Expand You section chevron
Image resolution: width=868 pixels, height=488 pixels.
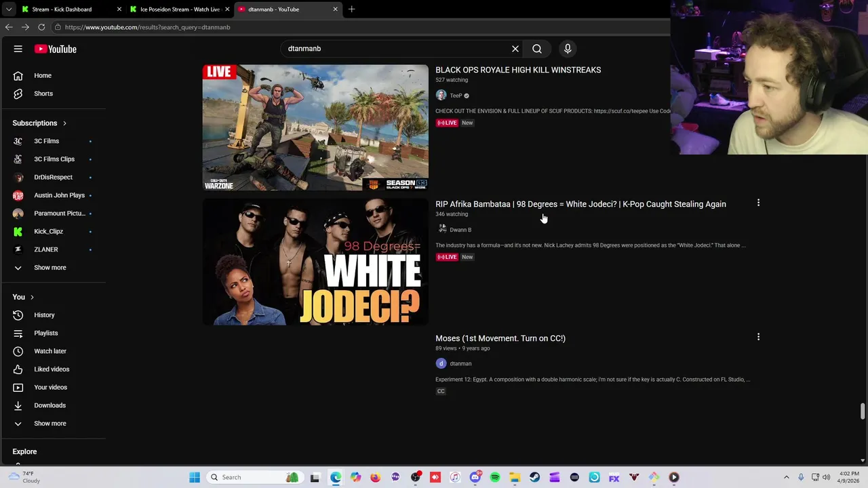coord(32,297)
